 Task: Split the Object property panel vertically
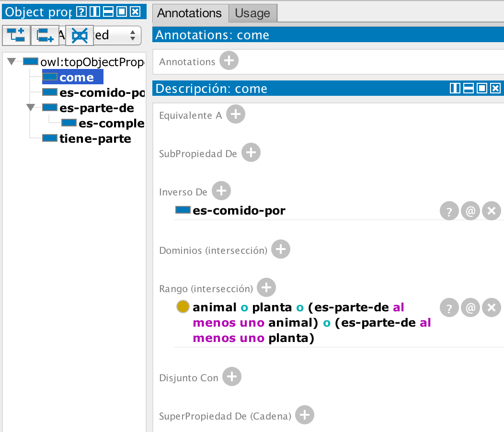click(94, 12)
